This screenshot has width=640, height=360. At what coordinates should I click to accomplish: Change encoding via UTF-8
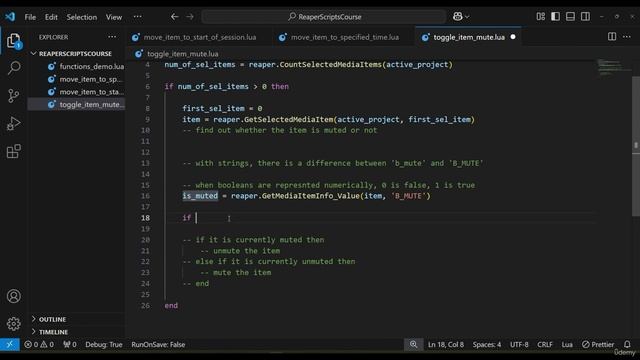pyautogui.click(x=519, y=344)
